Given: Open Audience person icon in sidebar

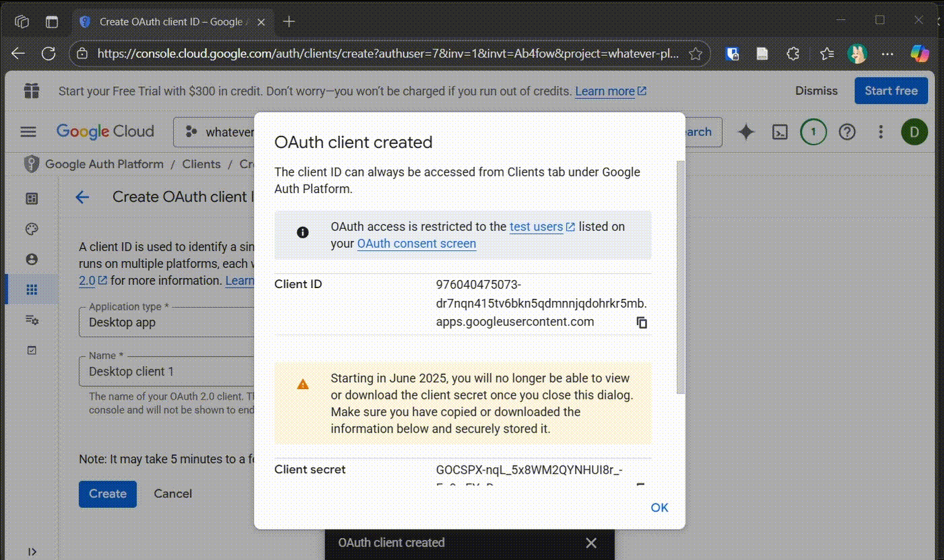Looking at the screenshot, I should click(32, 259).
